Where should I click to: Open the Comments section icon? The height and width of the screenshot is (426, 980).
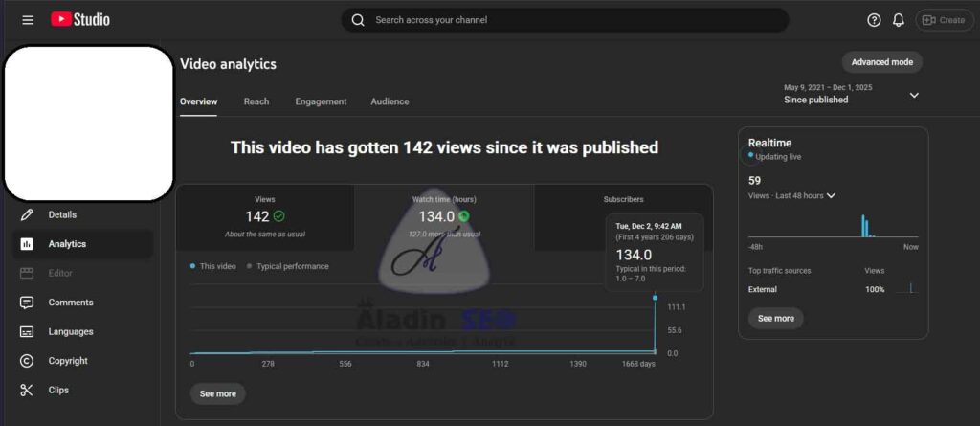[x=28, y=303]
